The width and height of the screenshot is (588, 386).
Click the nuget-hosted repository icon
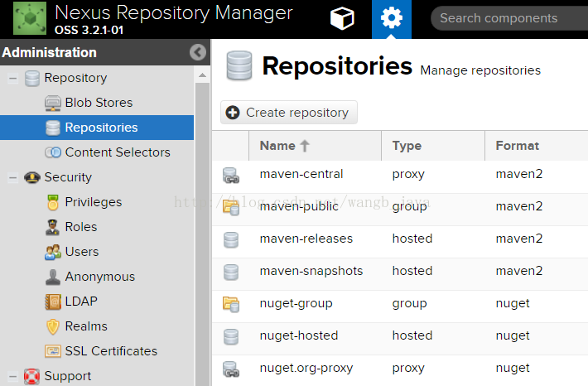pos(231,336)
